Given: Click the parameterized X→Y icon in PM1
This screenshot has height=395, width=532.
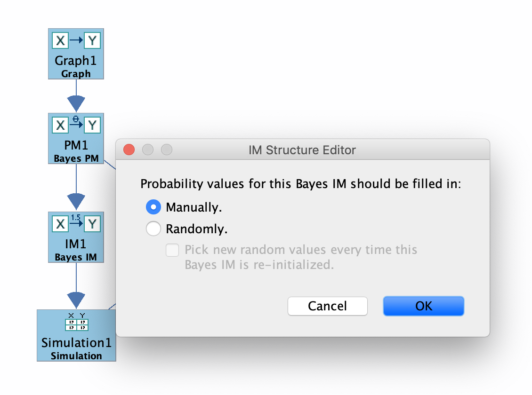Looking at the screenshot, I should point(76,125).
